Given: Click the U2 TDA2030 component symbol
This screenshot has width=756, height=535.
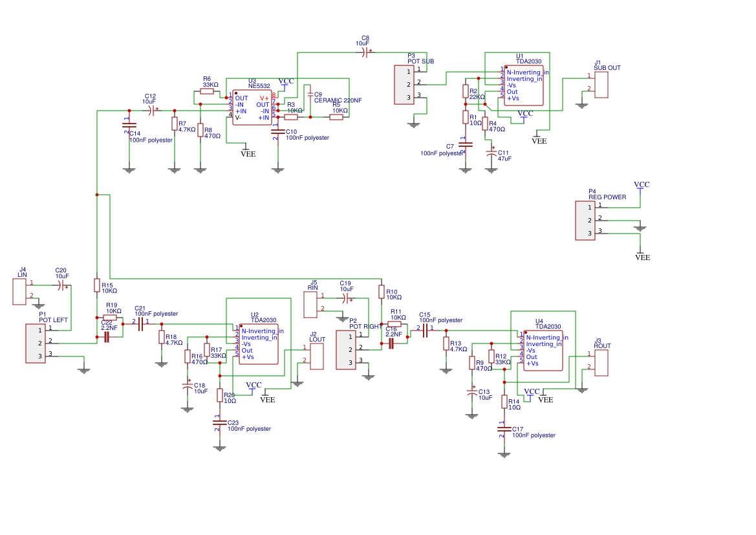Looking at the screenshot, I should [x=259, y=343].
